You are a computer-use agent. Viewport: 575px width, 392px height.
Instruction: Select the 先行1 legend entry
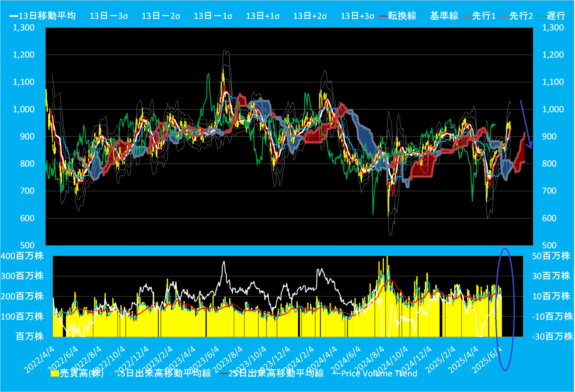479,16
